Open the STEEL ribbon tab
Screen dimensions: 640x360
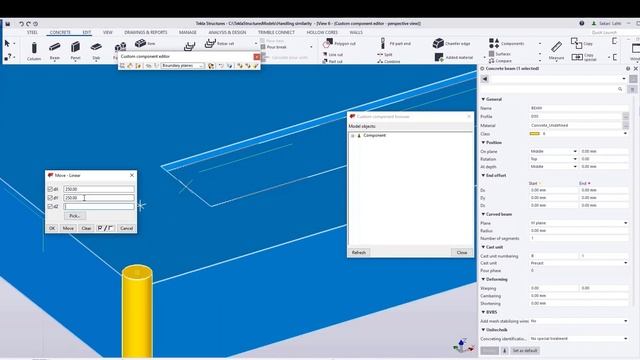[32, 32]
